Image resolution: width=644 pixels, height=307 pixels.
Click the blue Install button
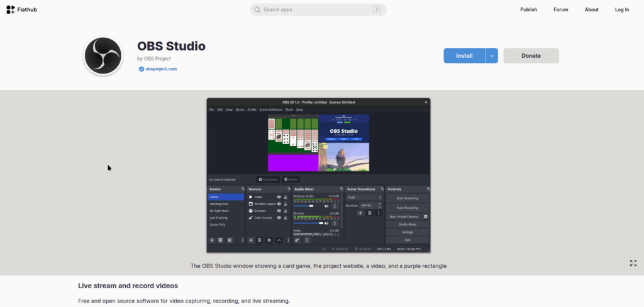(x=465, y=55)
